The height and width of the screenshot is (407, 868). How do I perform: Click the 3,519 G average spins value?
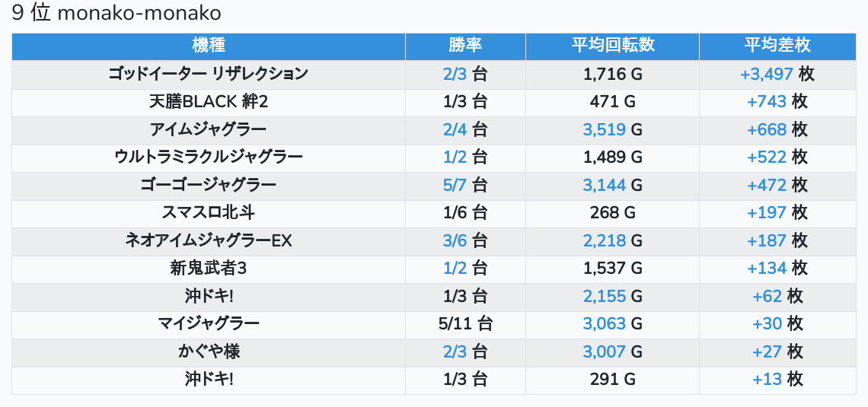coord(612,129)
